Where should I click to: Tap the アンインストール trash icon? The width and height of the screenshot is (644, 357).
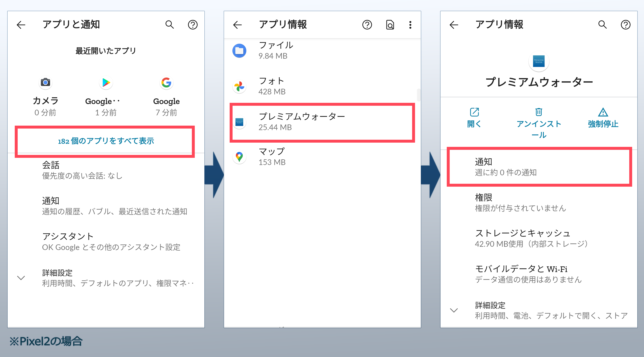539,112
